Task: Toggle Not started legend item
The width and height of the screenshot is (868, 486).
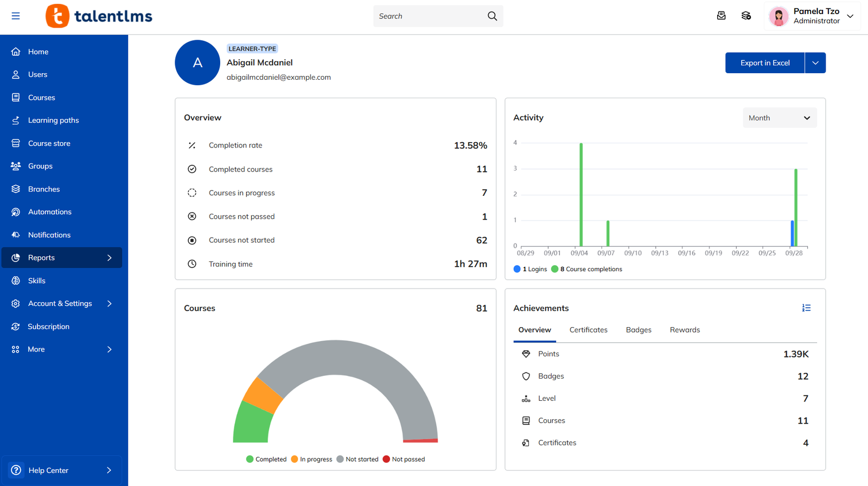Action: (x=358, y=459)
